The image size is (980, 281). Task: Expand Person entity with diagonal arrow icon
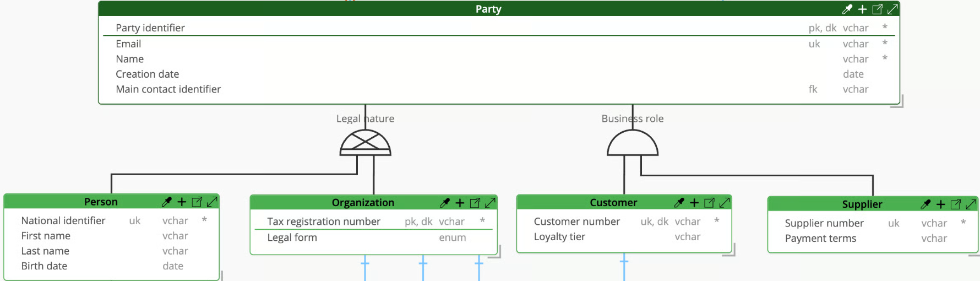click(212, 202)
